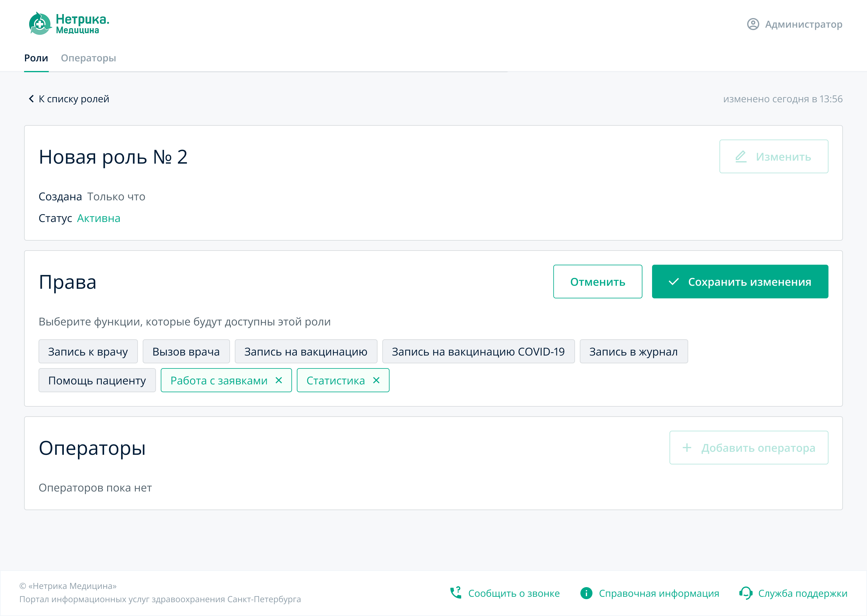Remove the Работа с заявками tag via X

(279, 380)
